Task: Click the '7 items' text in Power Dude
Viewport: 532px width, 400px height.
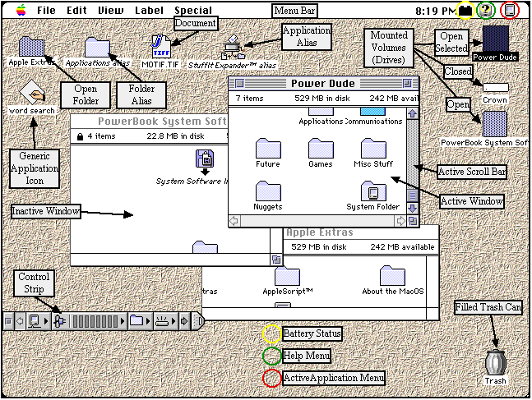Action: 250,99
